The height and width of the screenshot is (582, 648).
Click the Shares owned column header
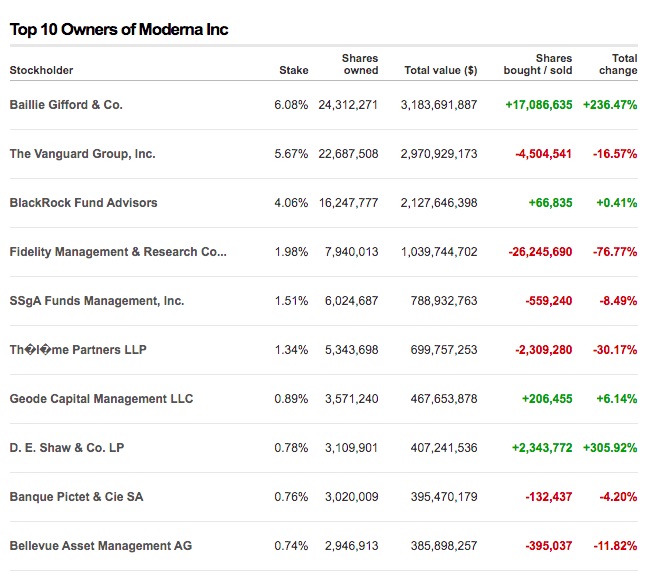[360, 64]
